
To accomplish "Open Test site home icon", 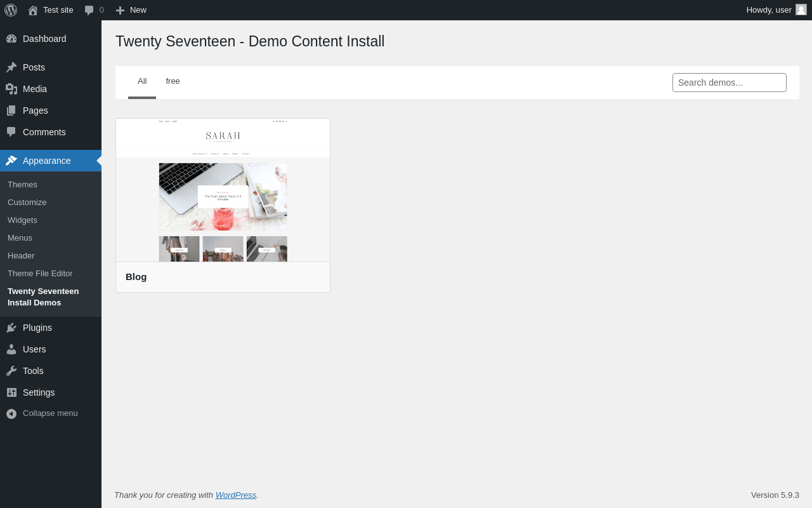I will click(33, 10).
